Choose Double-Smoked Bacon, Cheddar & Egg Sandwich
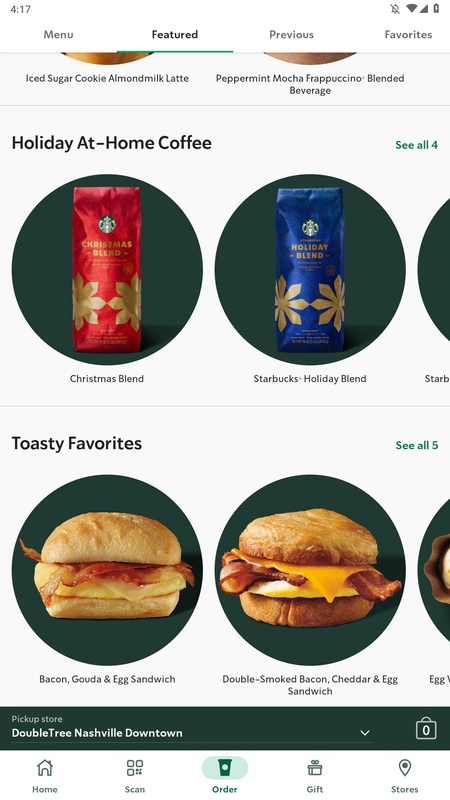 click(310, 570)
